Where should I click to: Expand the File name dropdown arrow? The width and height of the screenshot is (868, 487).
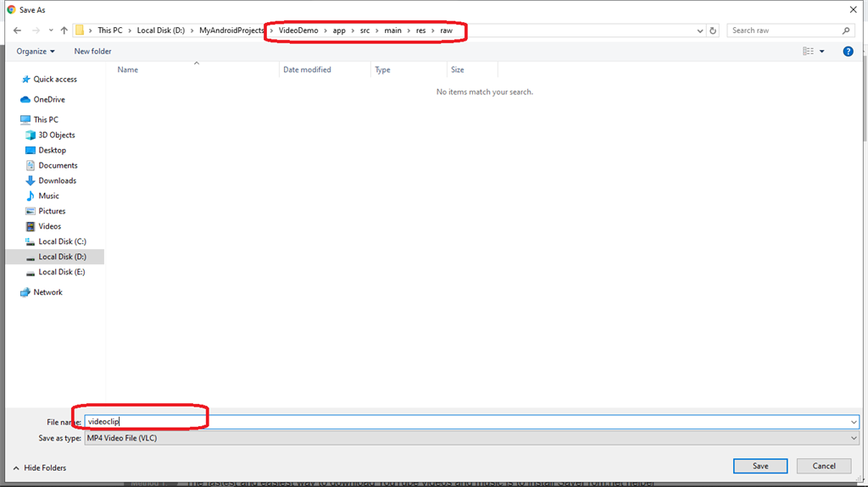pos(854,422)
